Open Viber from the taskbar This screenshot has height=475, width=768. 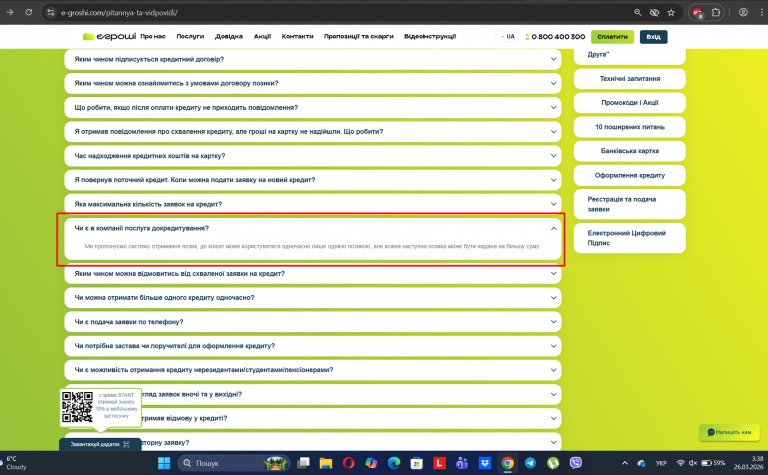(x=576, y=463)
